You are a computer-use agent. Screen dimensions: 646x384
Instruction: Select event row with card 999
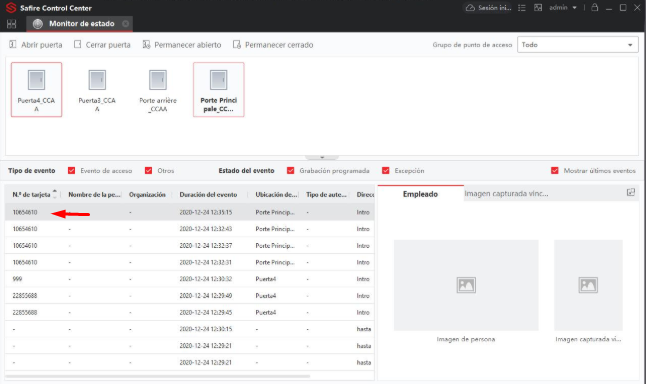190,279
